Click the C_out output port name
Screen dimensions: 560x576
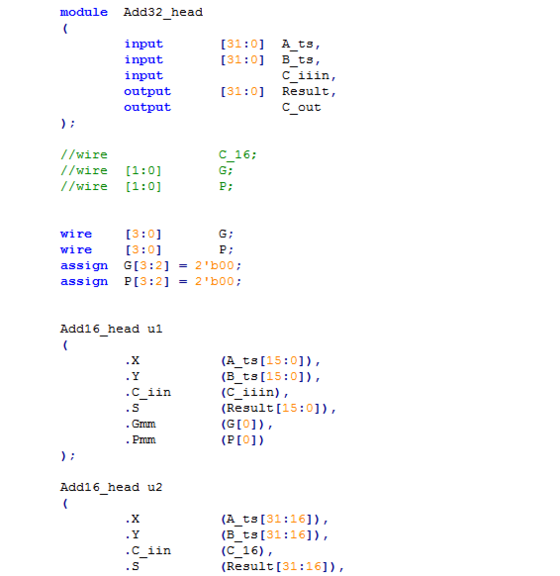click(301, 108)
